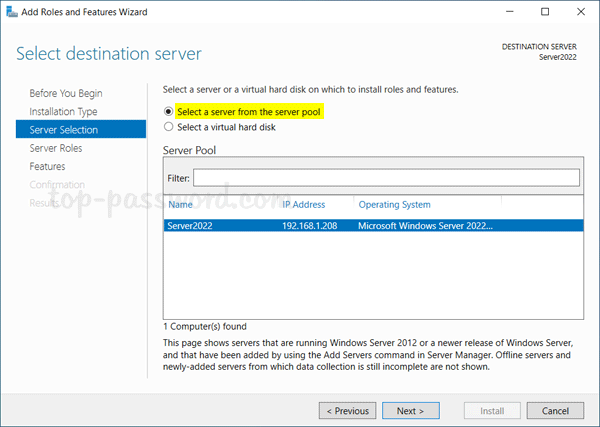This screenshot has height=427, width=600.
Task: Switch to the Features step
Action: pos(48,166)
